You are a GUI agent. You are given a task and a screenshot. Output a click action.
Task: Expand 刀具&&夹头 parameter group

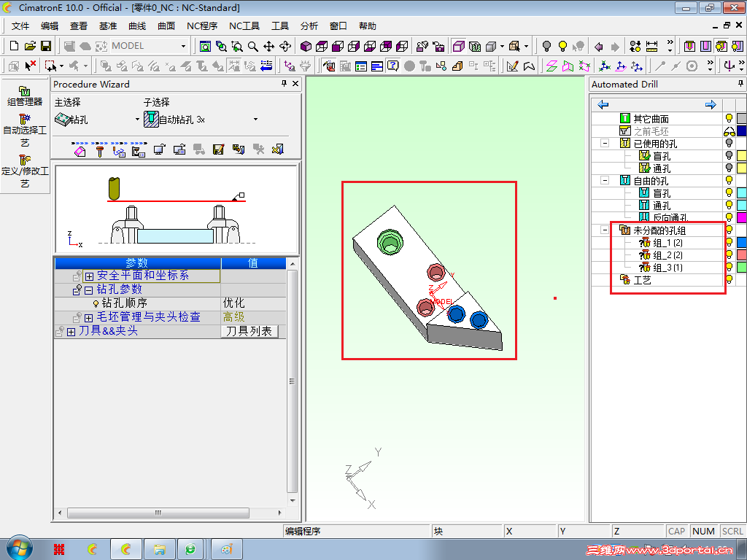71,332
